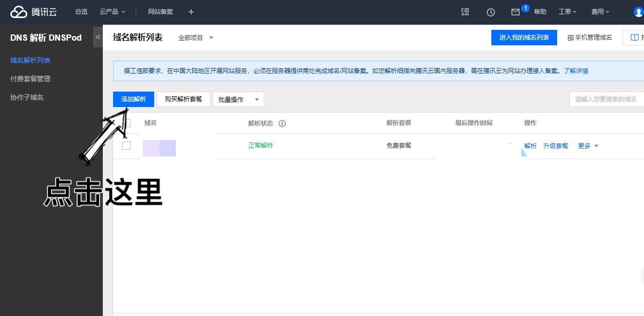Check the select-all domains checkbox

pyautogui.click(x=126, y=123)
